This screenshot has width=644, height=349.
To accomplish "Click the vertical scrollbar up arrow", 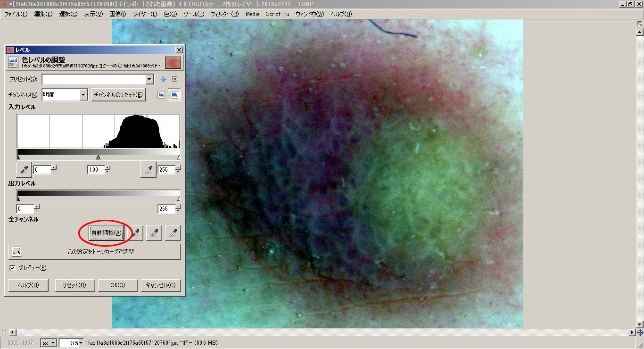I will [x=640, y=32].
